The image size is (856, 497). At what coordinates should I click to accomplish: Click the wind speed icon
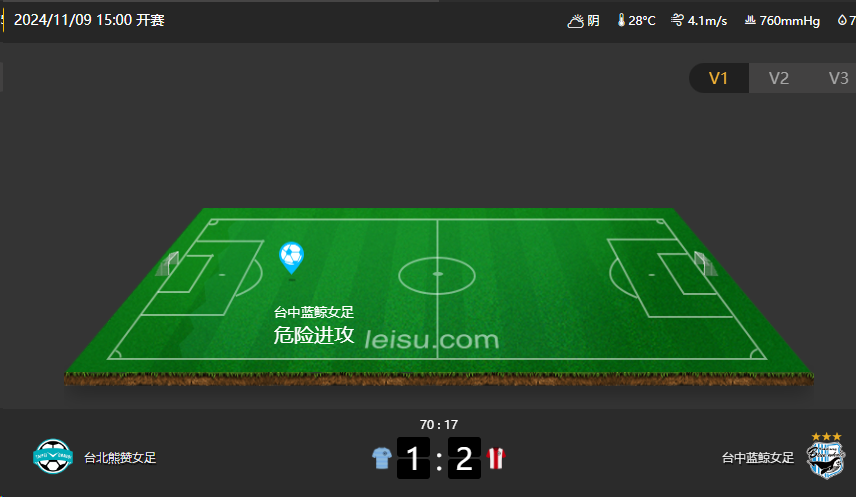tap(677, 20)
